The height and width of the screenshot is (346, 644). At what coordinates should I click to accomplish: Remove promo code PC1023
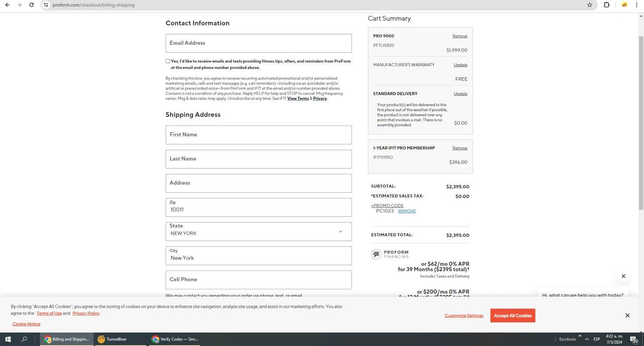tap(407, 211)
